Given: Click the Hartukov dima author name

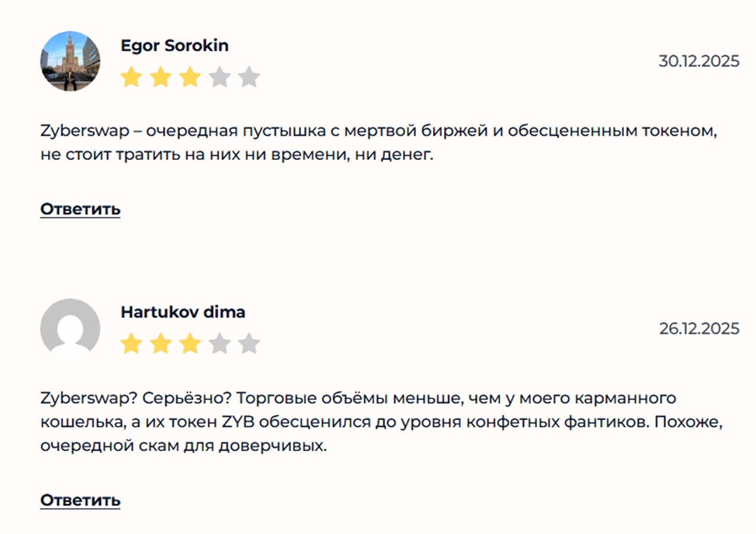Looking at the screenshot, I should (x=183, y=312).
